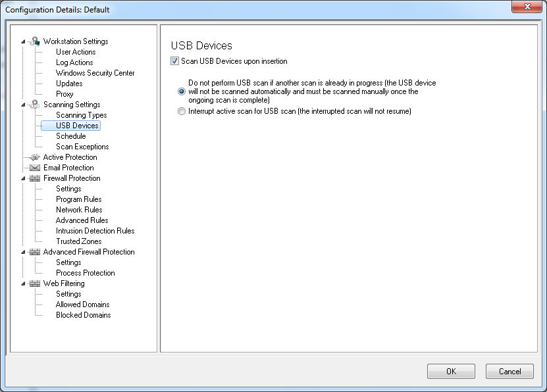The image size is (547, 392).
Task: Click the Workstation Settings gear icon
Action: click(x=35, y=41)
